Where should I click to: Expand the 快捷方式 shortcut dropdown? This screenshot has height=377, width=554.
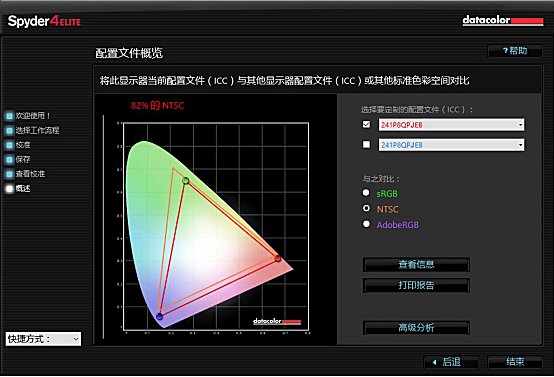(43, 339)
